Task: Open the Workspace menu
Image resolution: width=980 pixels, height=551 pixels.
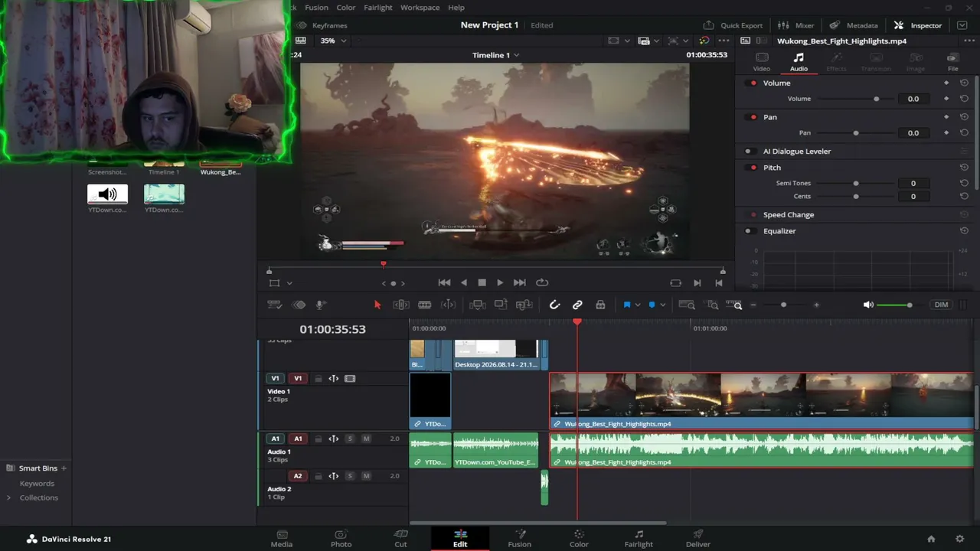Action: click(420, 8)
